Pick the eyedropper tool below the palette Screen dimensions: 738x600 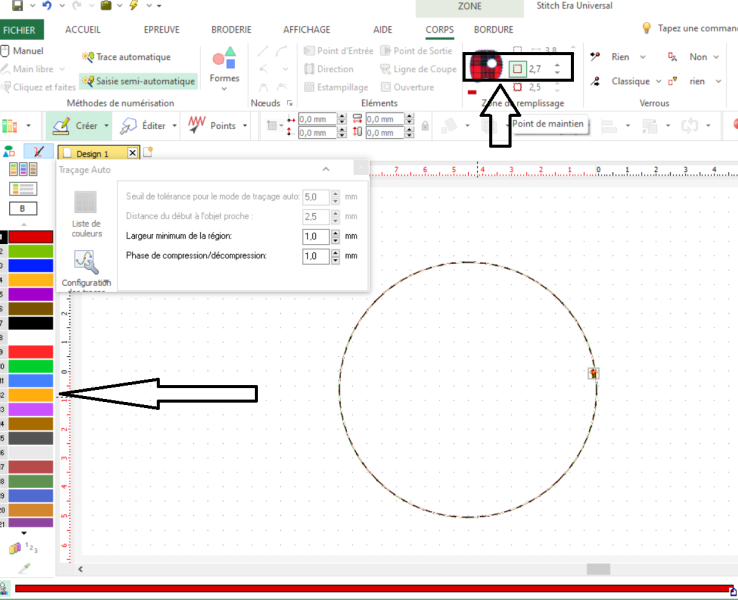[25, 569]
